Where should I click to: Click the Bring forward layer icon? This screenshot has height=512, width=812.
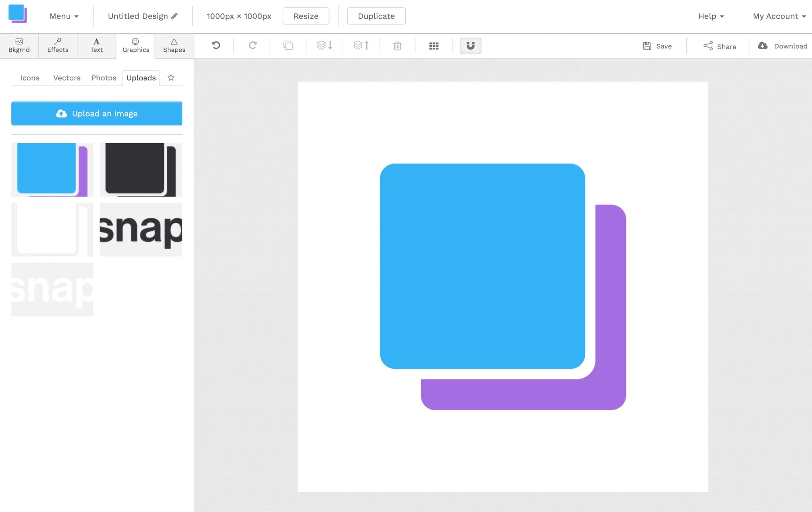[x=361, y=45]
